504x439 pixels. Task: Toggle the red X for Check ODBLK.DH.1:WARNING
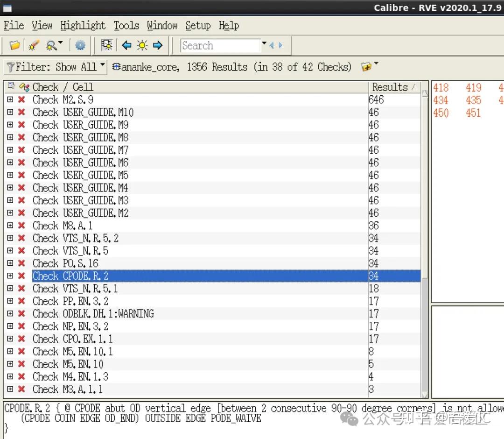tap(21, 314)
